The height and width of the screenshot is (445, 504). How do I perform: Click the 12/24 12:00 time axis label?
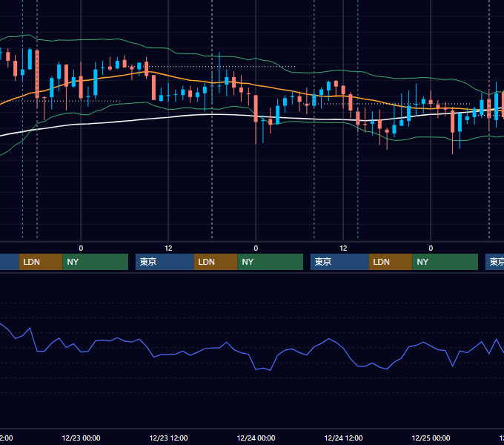point(343,438)
